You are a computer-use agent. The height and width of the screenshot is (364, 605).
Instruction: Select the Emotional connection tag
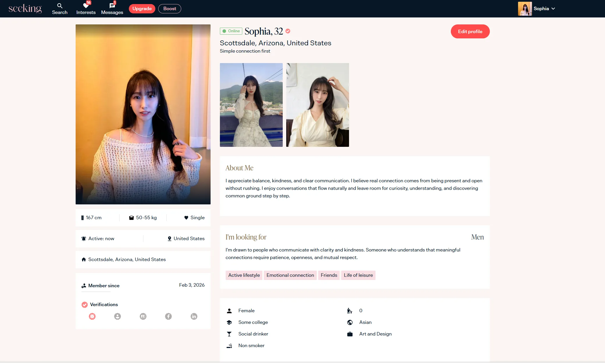click(290, 275)
